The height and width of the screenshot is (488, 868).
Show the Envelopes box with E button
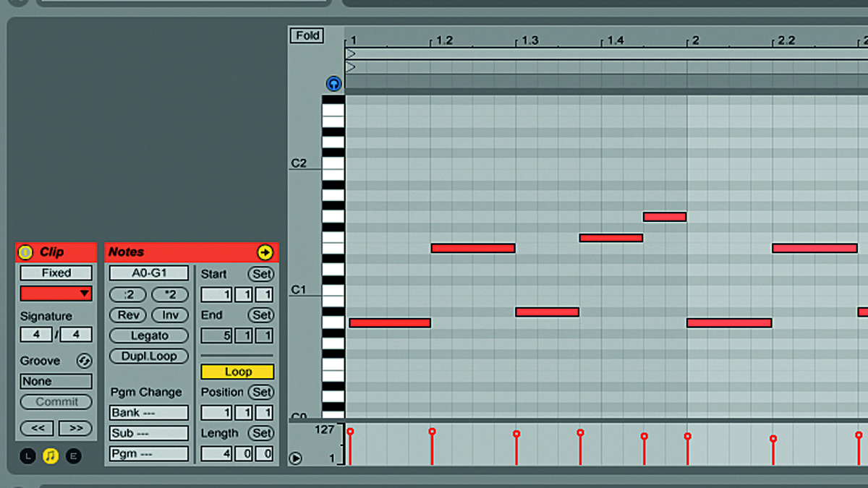74,455
